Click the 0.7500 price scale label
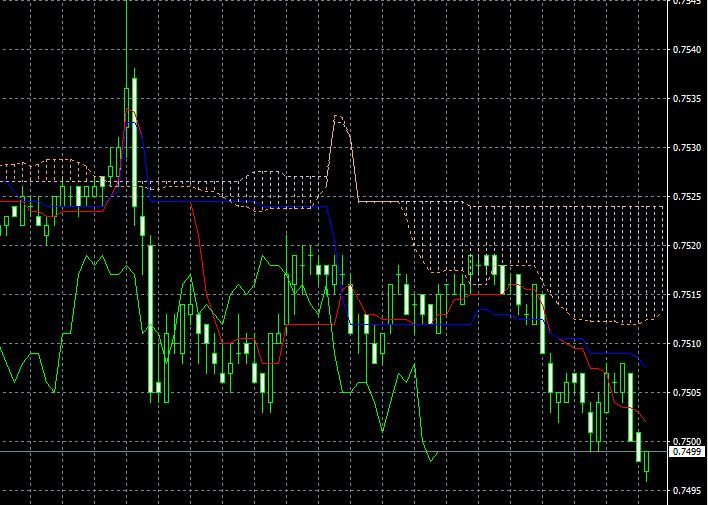The width and height of the screenshot is (708, 505). coord(687,441)
